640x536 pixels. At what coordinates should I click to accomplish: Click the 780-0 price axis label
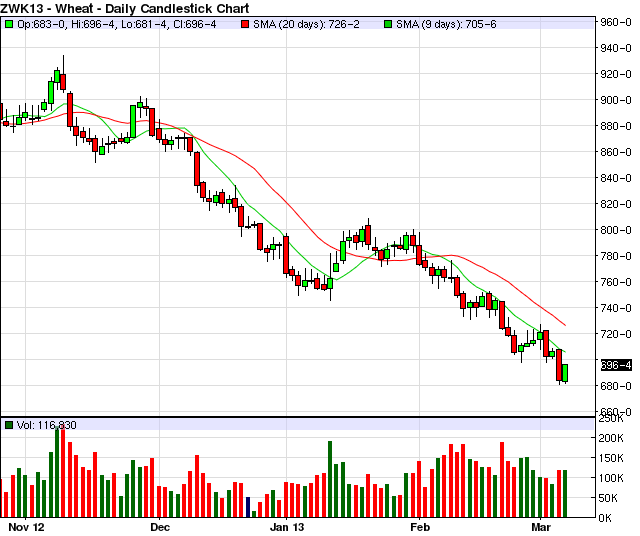pyautogui.click(x=616, y=256)
